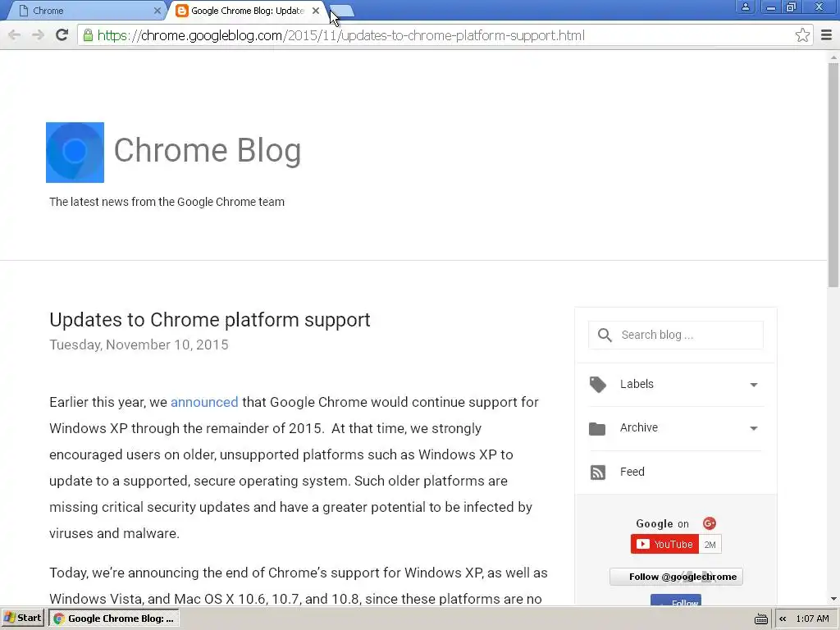Click the scrollbar up arrow
The height and width of the screenshot is (630, 840).
[833, 57]
